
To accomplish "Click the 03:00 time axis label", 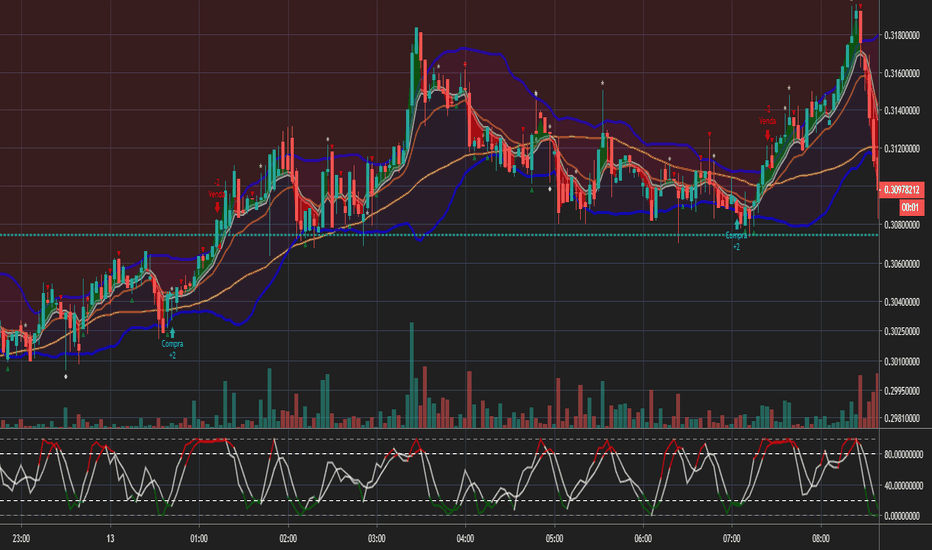I will point(377,539).
